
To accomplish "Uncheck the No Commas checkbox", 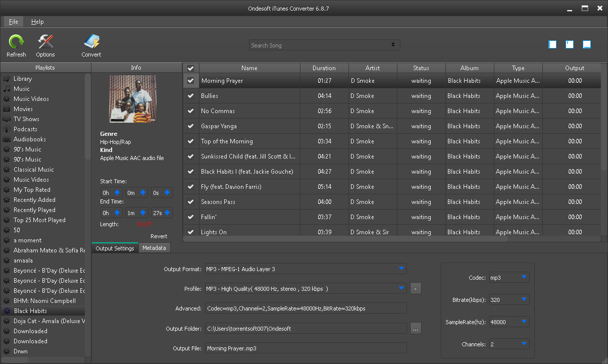I will point(190,111).
